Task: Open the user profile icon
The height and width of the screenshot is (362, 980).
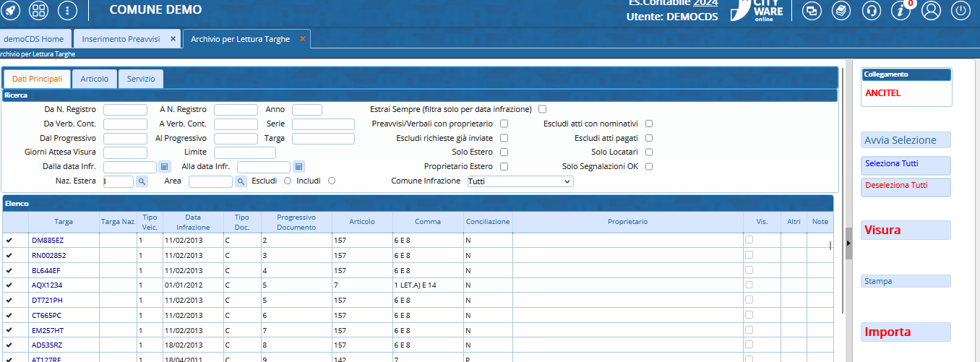Action: (x=931, y=10)
